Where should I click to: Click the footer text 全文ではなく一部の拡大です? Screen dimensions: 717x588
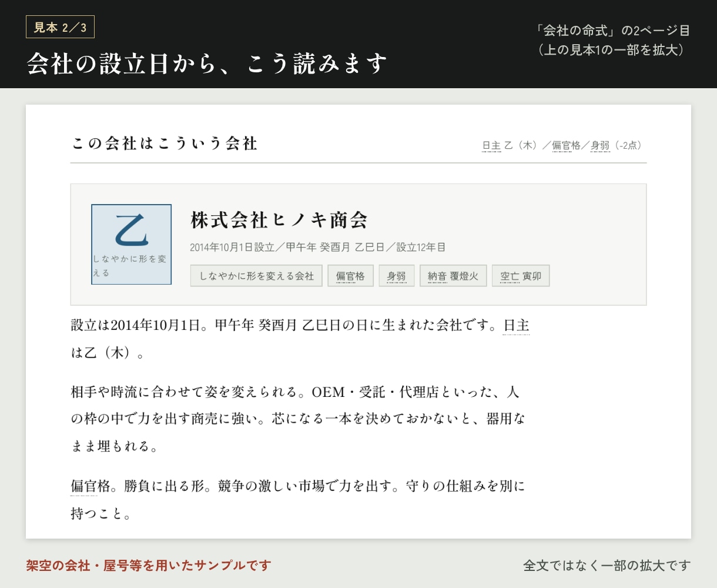click(607, 566)
